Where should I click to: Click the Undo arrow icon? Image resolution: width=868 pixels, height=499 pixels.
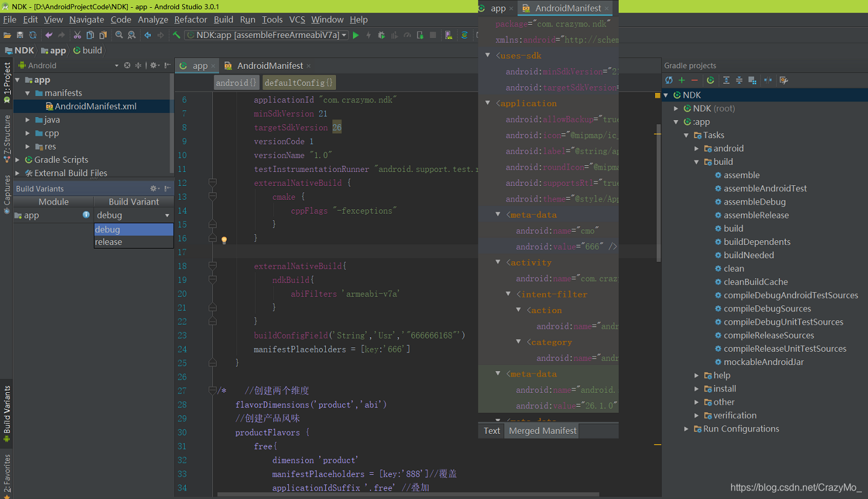click(49, 35)
